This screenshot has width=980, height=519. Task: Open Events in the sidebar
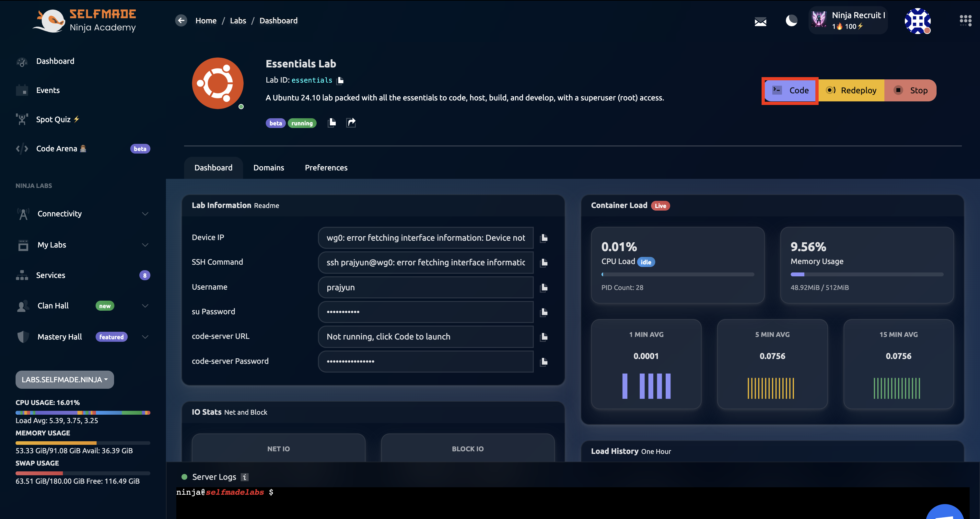[48, 90]
